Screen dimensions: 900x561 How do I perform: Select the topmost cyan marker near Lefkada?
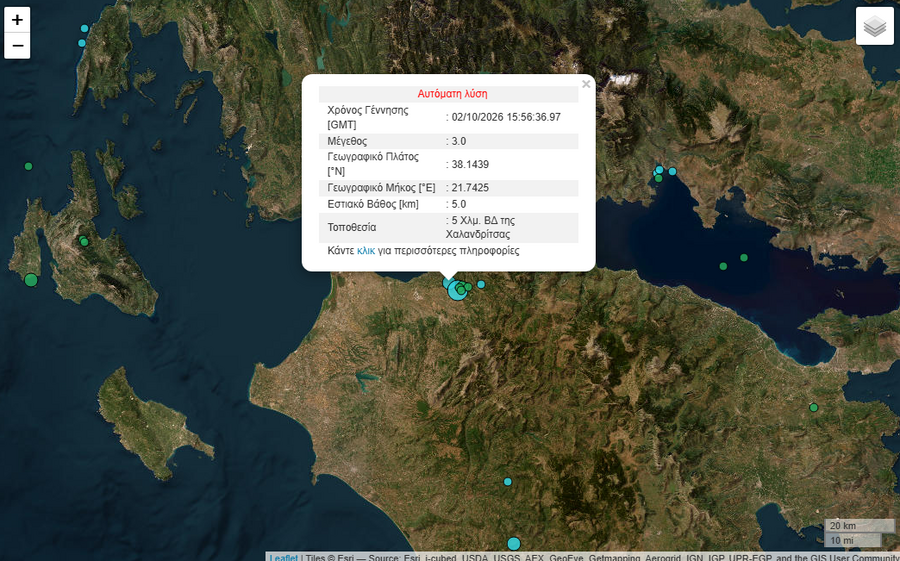coord(84,28)
